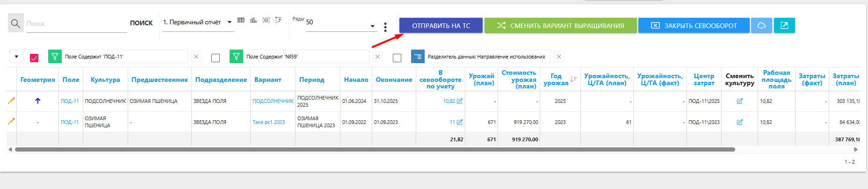Click change-culture edit icon for ПОД-11\2023 row
The image size is (868, 189).
tap(739, 122)
